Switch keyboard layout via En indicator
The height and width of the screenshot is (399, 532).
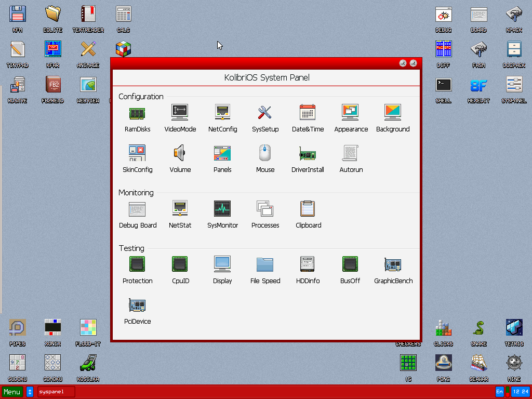499,392
